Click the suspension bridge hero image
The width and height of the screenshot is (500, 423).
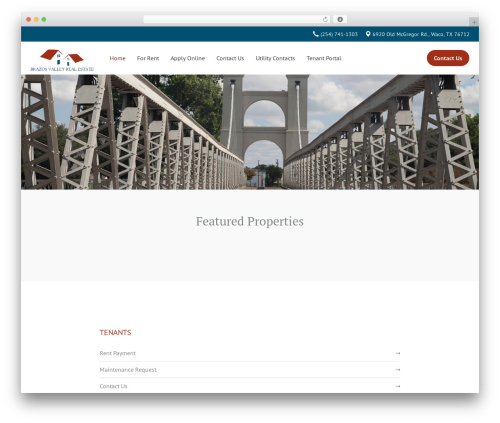point(250,132)
